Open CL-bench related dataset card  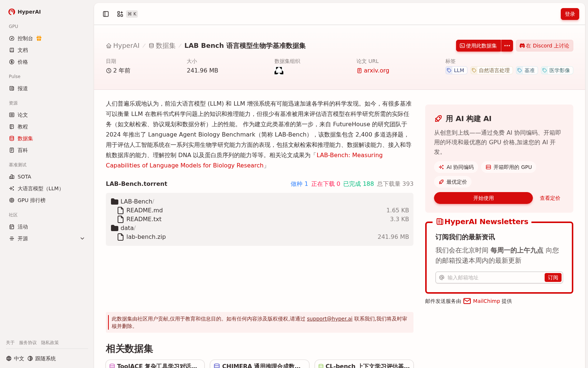[x=364, y=364]
